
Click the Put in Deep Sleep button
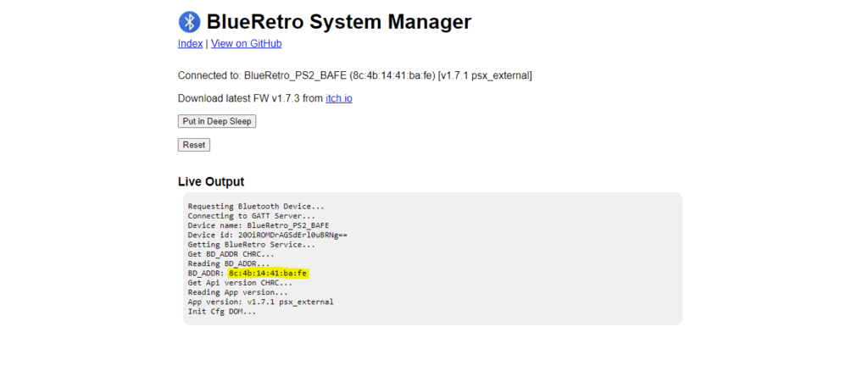[217, 122]
